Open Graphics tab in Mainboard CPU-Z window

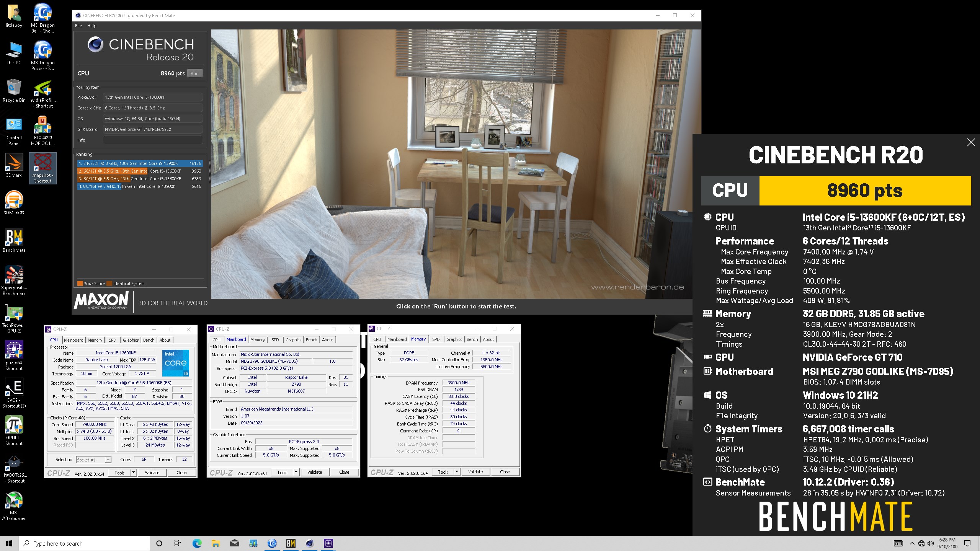(x=294, y=339)
